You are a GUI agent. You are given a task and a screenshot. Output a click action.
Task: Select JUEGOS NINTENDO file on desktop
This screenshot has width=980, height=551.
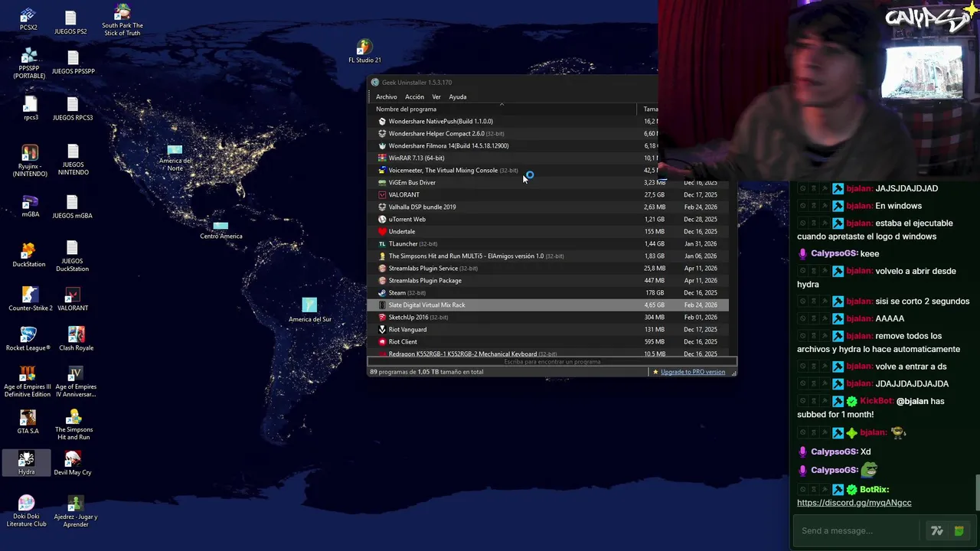coord(73,160)
